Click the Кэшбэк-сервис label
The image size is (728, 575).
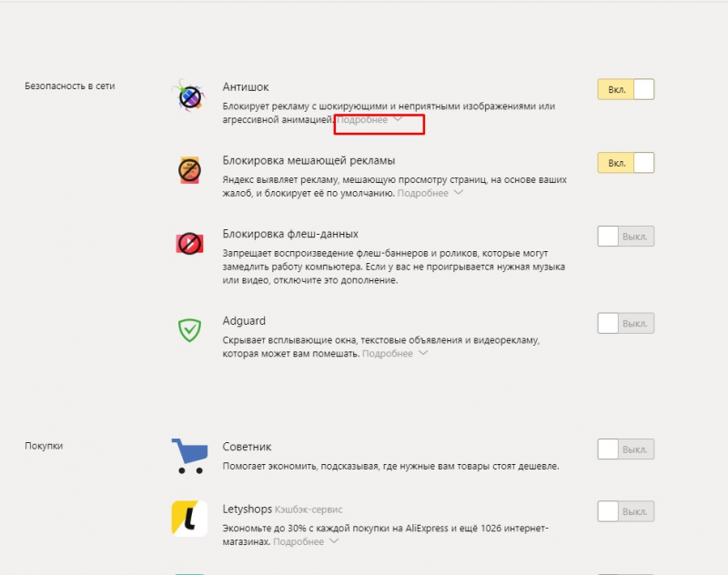click(308, 509)
